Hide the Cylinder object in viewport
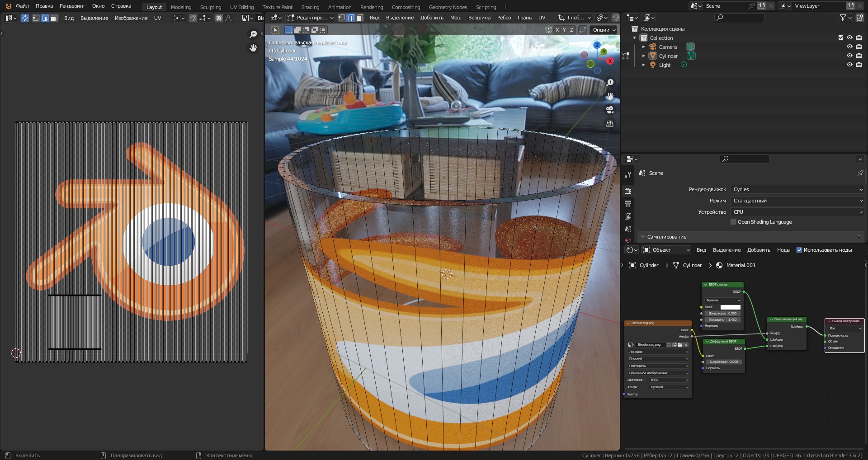This screenshot has height=460, width=868. [849, 56]
